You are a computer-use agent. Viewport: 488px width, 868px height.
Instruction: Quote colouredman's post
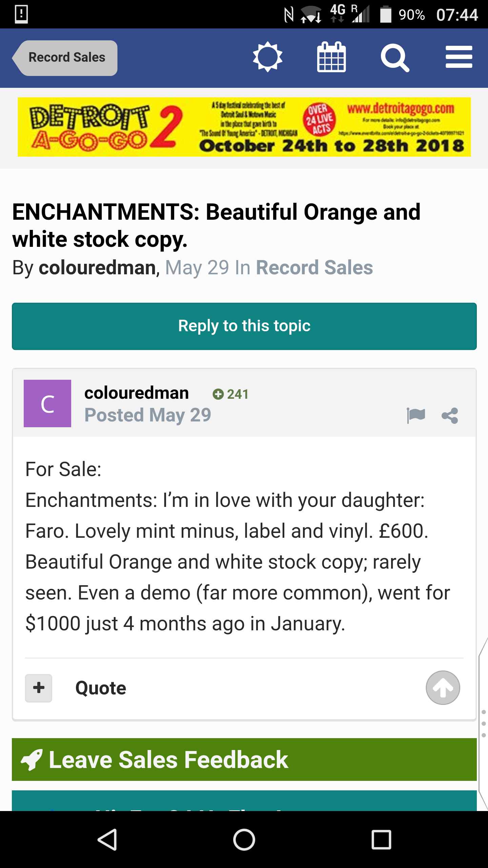101,688
